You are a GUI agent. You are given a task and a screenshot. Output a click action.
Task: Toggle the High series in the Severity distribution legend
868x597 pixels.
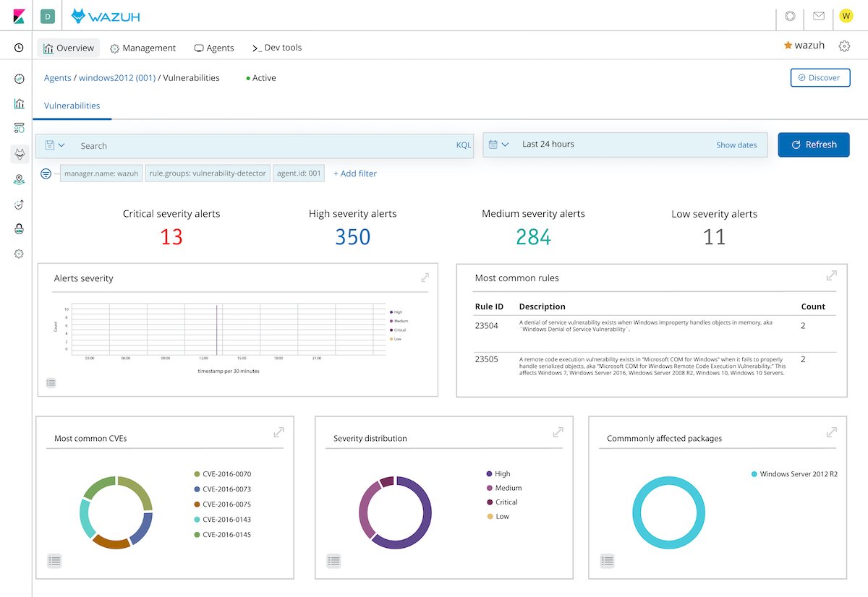click(503, 474)
